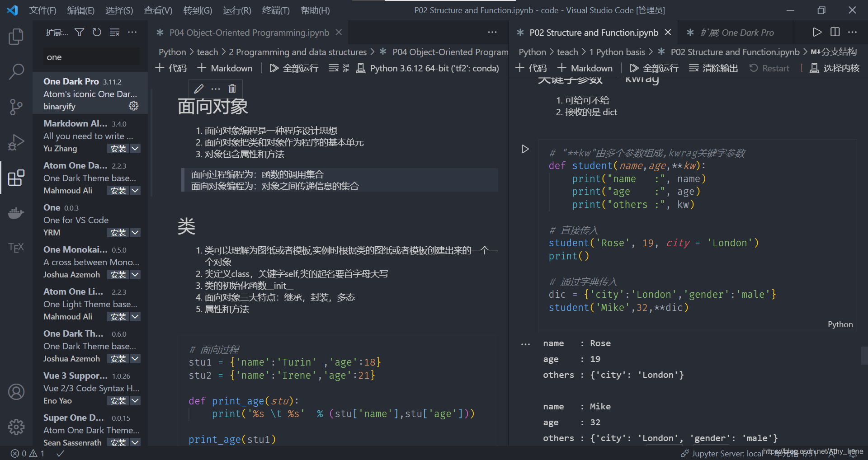Clear outputs in the right notebook
This screenshot has height=460, width=868.
(x=713, y=68)
